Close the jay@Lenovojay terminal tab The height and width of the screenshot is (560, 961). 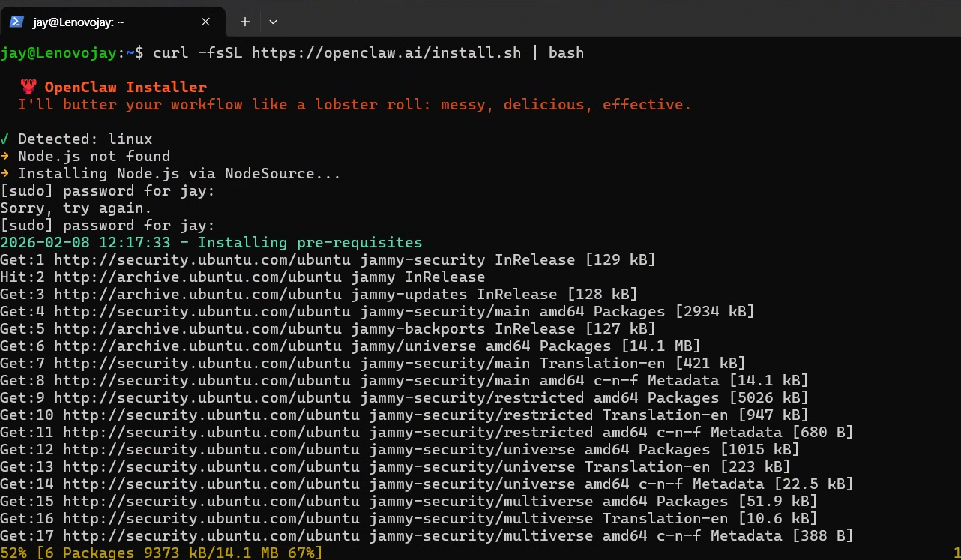coord(205,22)
